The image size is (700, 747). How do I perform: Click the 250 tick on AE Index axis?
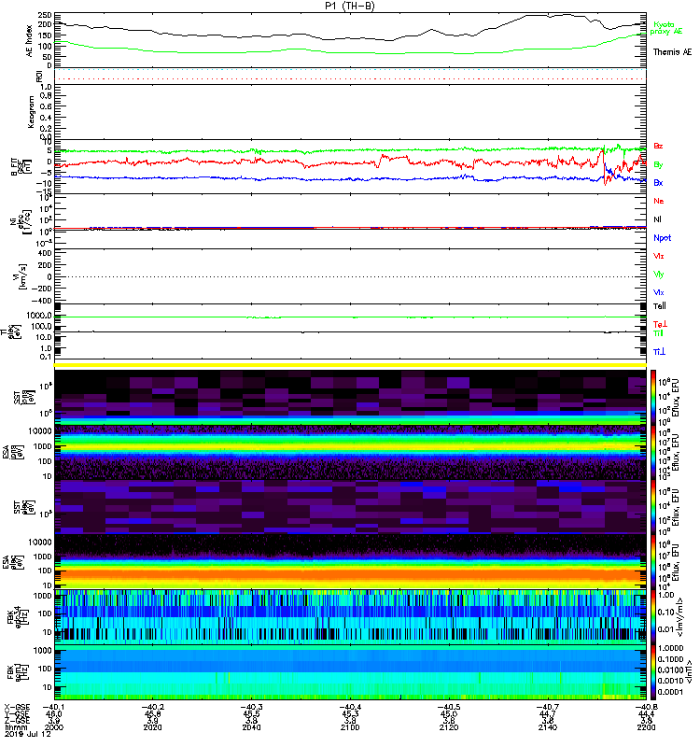tap(46, 15)
